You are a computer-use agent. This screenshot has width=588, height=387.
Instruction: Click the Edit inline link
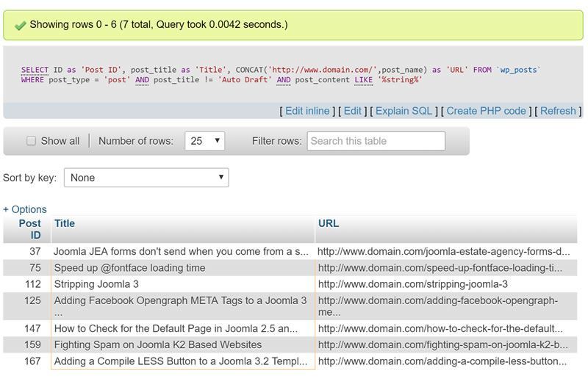coord(307,111)
